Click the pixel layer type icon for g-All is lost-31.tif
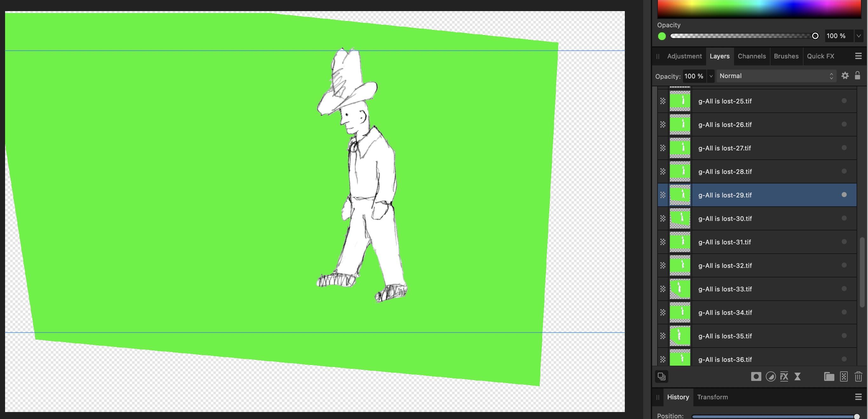This screenshot has width=868, height=419. click(x=663, y=242)
